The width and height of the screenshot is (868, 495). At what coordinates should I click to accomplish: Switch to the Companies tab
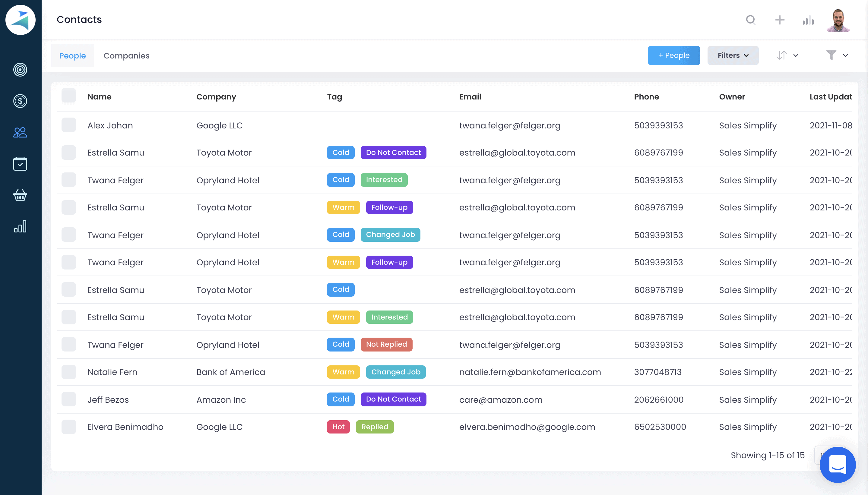tap(126, 56)
